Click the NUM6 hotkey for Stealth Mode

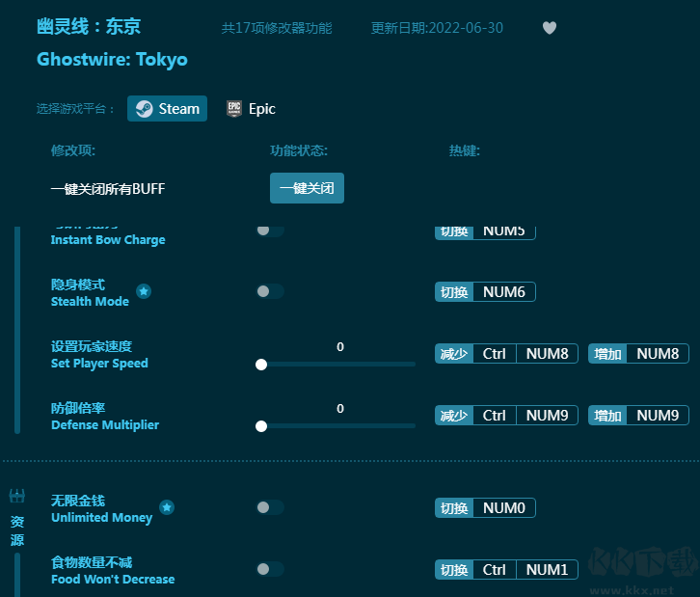coord(503,291)
